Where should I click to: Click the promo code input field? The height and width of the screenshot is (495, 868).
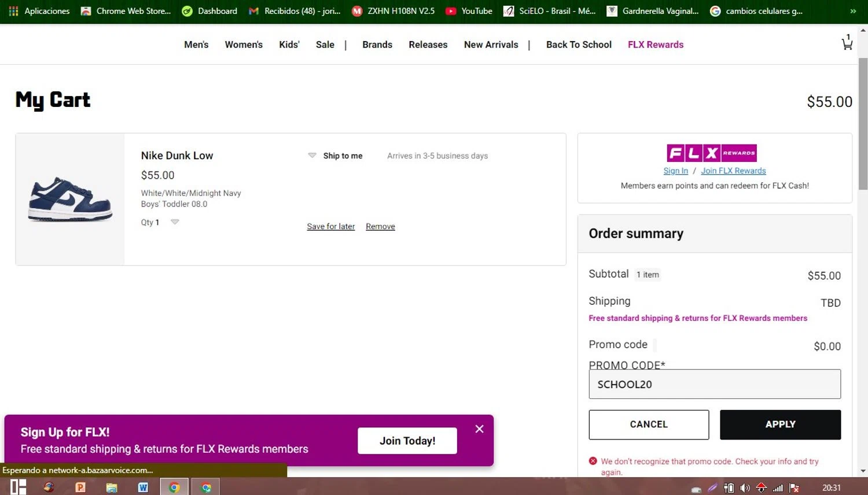coord(715,384)
